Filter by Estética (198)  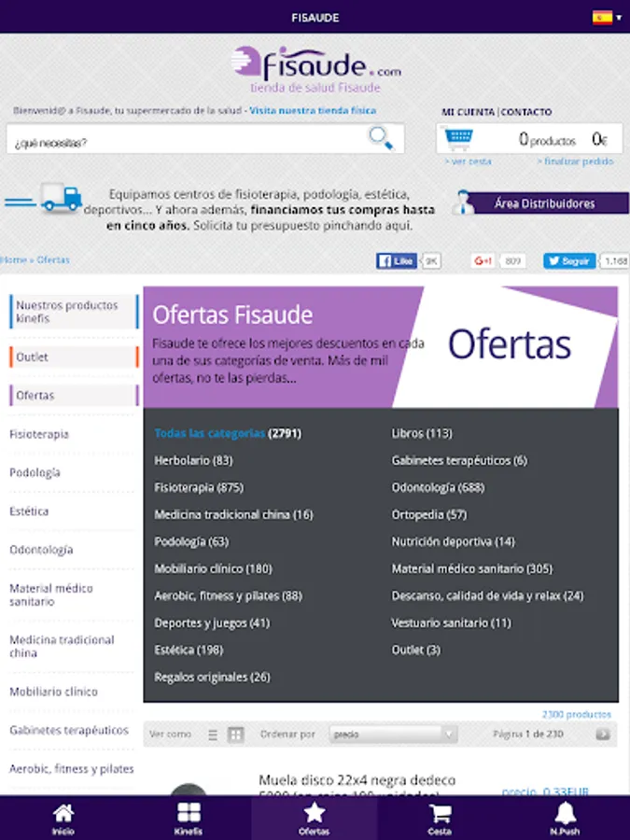pos(189,650)
